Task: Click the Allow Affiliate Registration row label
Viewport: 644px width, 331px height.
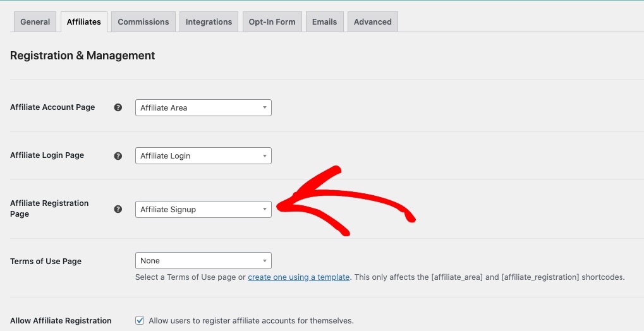Action: 61,320
